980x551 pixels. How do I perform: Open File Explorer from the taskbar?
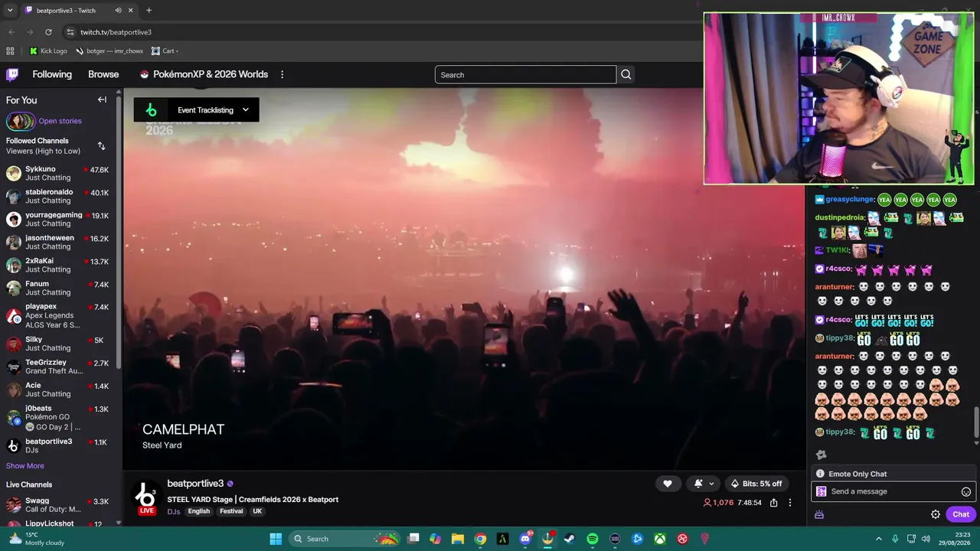(458, 539)
